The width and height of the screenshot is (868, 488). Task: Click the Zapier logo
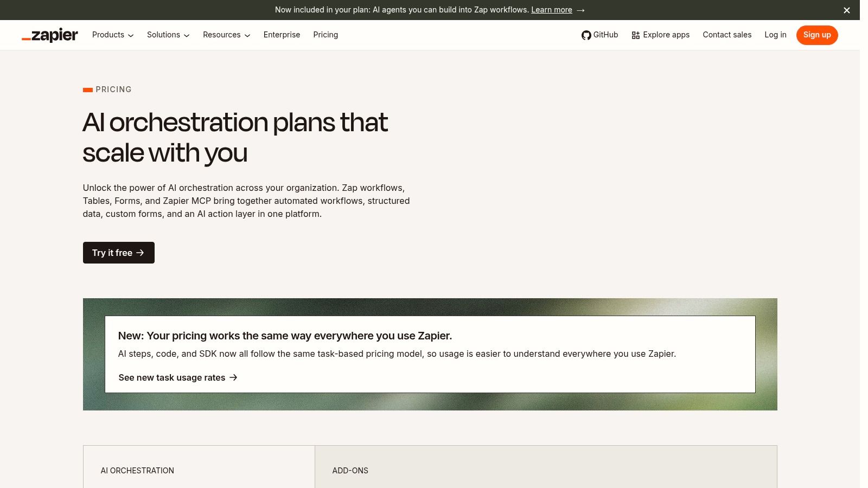50,35
